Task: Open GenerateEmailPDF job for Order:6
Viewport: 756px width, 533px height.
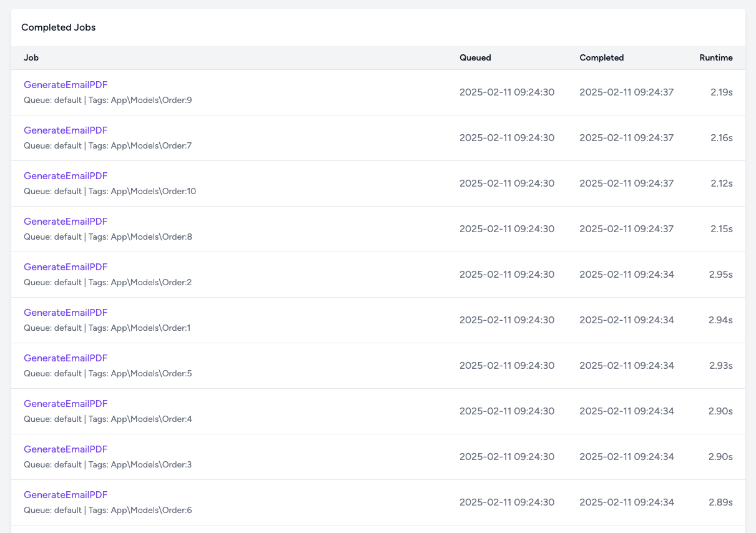Action: 66,495
